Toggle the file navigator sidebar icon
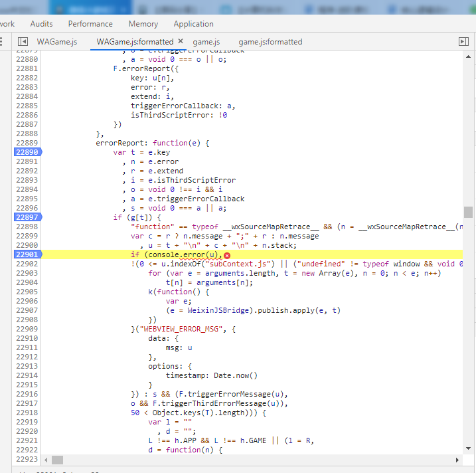The width and height of the screenshot is (476, 473). 23,41
